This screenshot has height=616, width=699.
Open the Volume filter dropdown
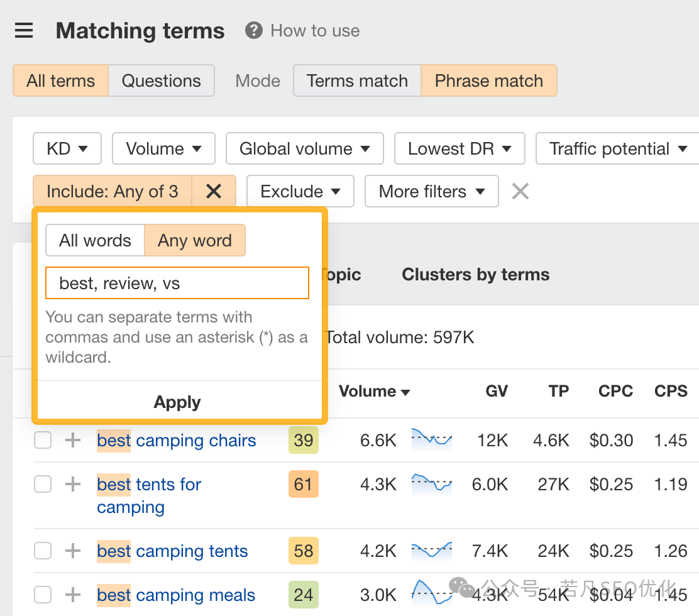163,148
